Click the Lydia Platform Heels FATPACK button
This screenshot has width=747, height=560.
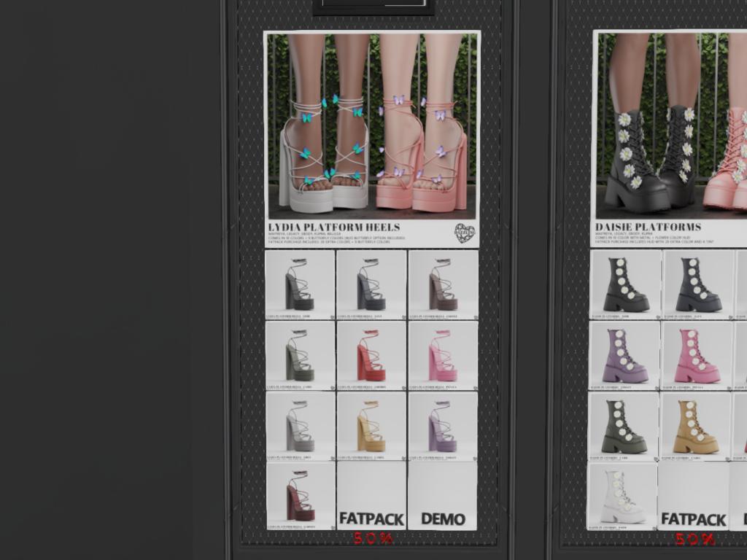click(x=371, y=497)
